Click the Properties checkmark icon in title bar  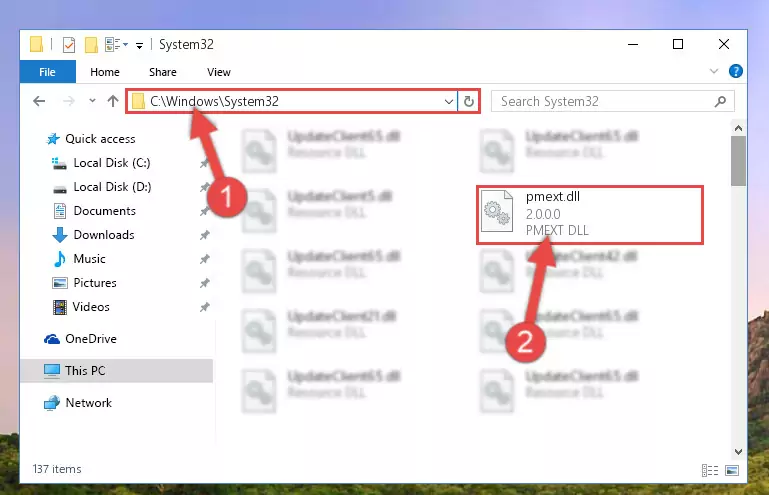click(x=69, y=45)
